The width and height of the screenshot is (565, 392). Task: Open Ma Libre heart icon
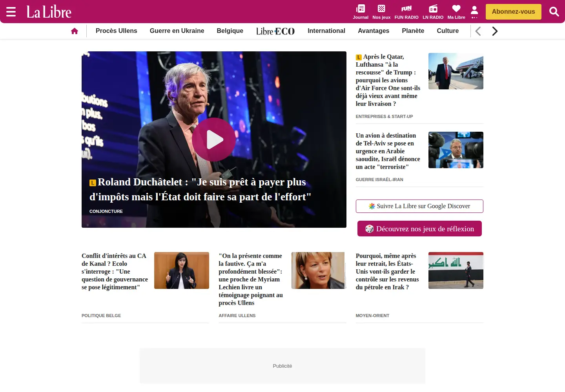456,12
